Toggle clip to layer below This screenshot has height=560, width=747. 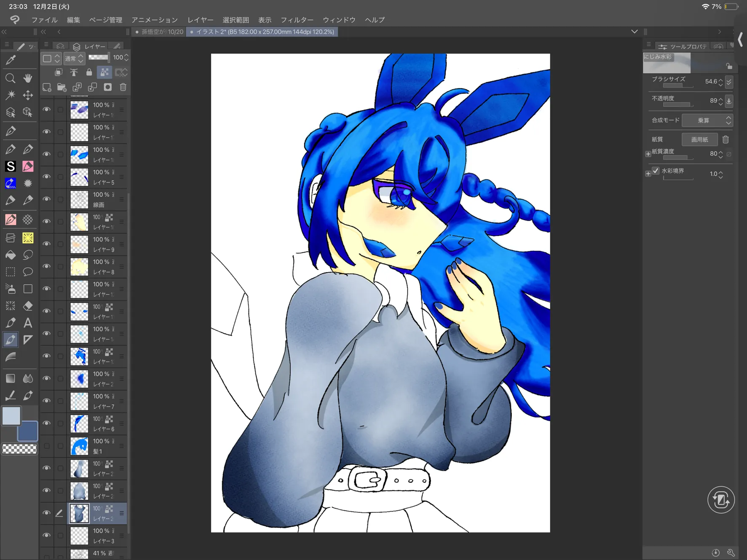59,72
